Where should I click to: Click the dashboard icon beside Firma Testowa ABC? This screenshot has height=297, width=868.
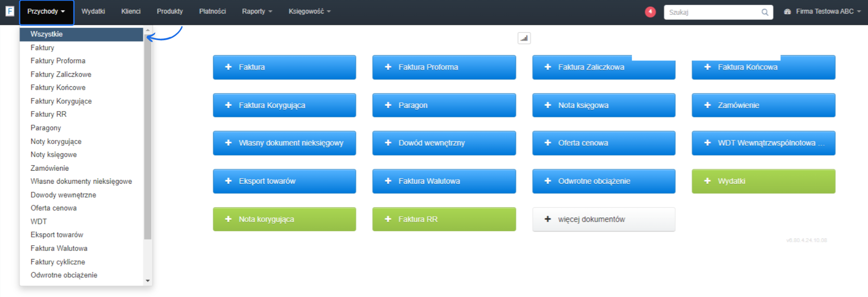(787, 12)
